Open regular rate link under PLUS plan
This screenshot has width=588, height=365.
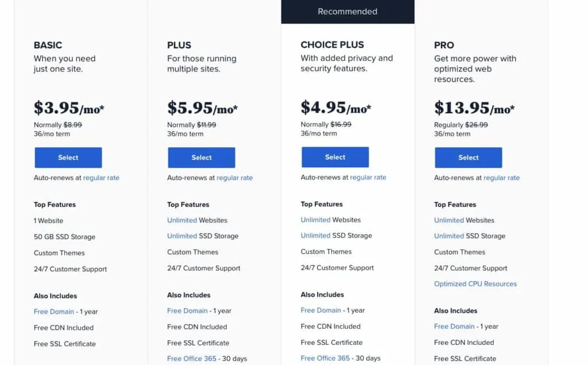click(235, 178)
